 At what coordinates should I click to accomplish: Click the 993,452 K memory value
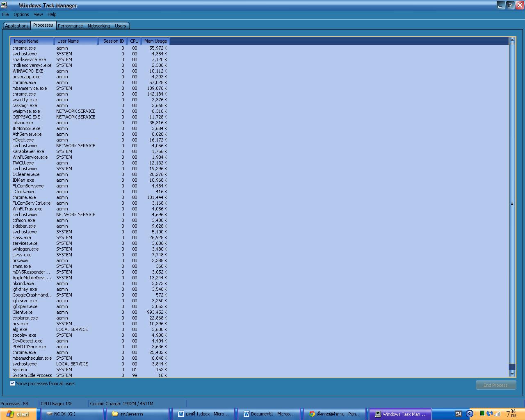[x=157, y=312]
